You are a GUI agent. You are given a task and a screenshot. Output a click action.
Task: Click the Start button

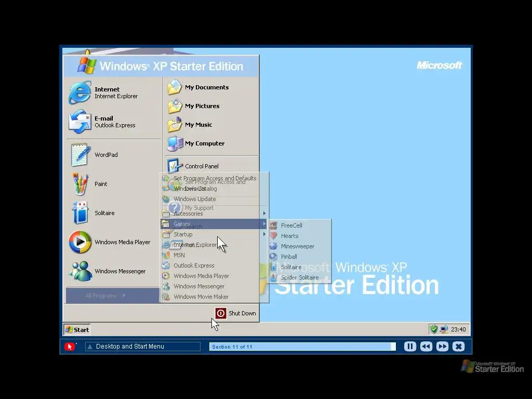(77, 329)
